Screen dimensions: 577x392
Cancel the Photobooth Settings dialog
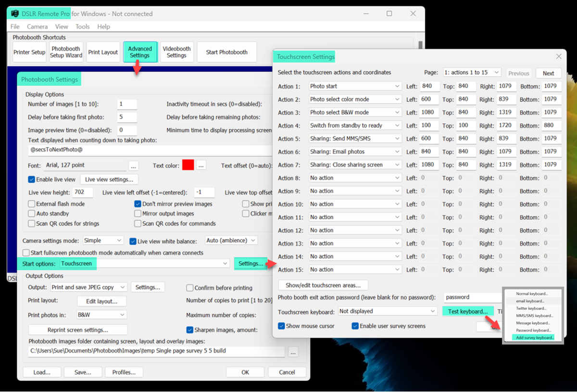287,372
